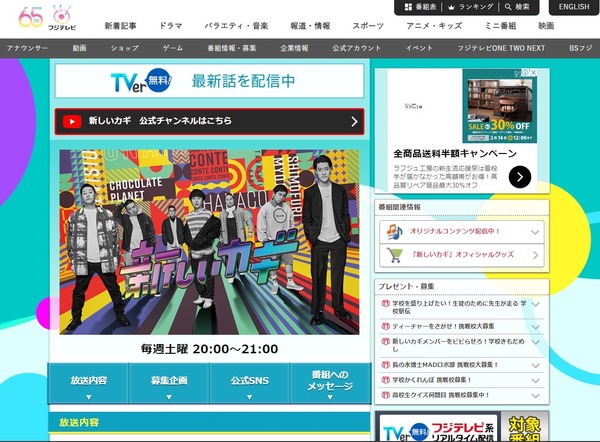This screenshot has width=600, height=442.
Task: Expand オリジナルコンテンツ配信中 section
Action: tap(535, 232)
